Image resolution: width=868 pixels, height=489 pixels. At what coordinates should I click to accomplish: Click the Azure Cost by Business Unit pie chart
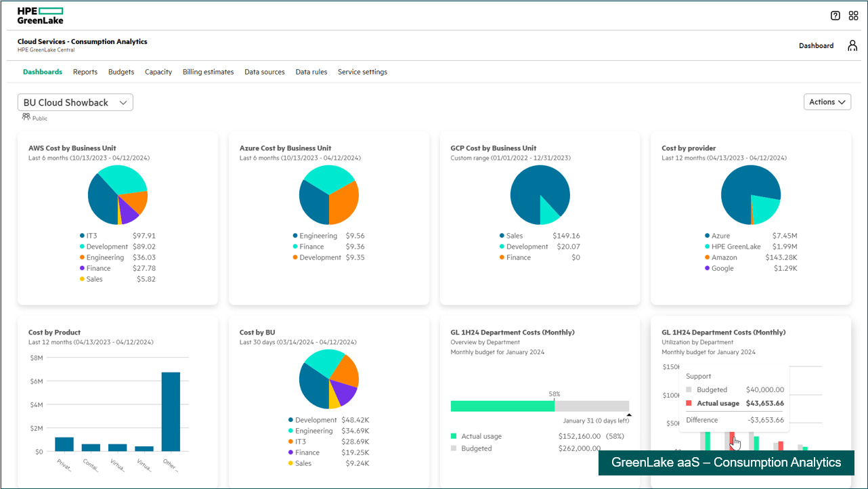329,195
